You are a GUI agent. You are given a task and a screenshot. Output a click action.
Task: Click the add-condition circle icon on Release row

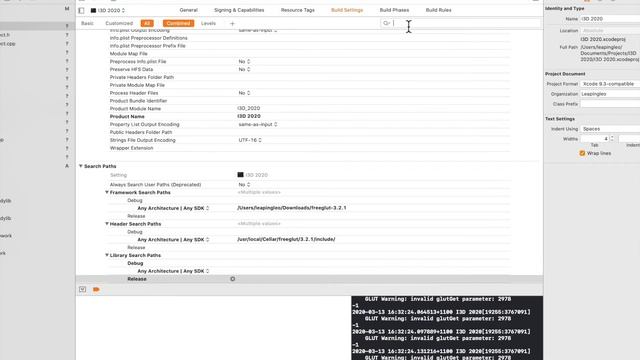[233, 279]
